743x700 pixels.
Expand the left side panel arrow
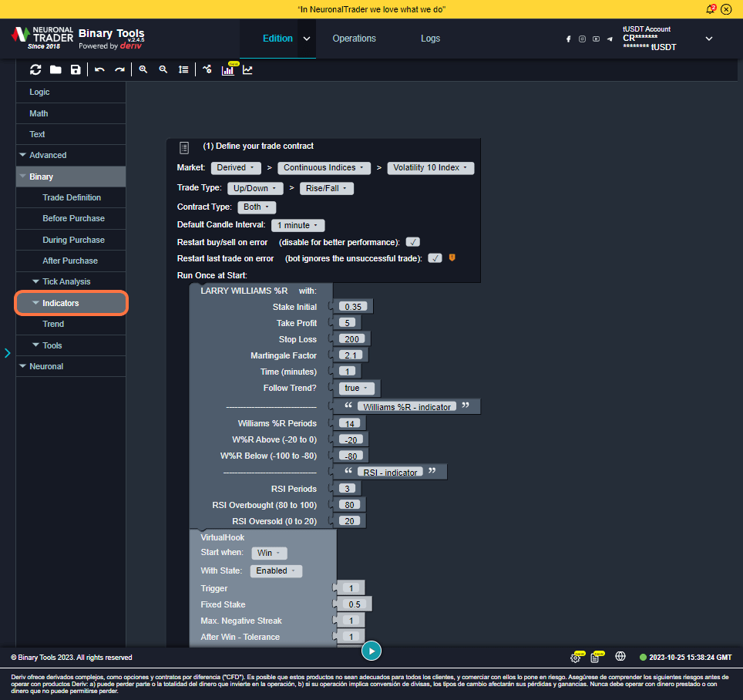[7, 353]
